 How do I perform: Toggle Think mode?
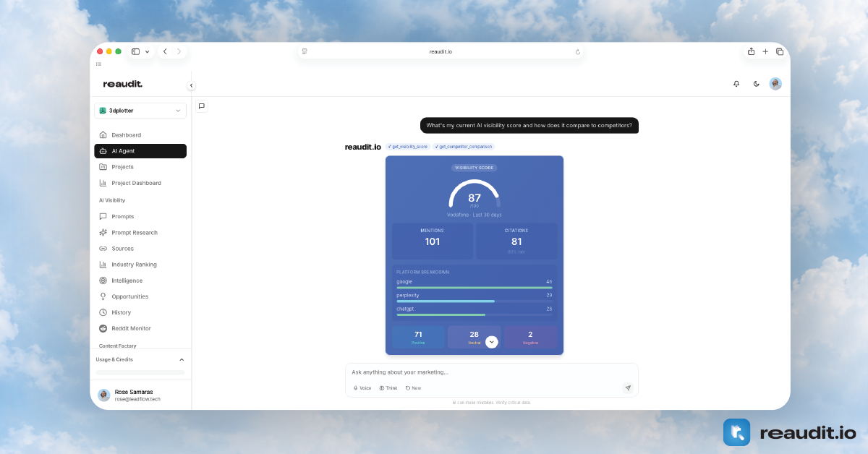[x=388, y=388]
